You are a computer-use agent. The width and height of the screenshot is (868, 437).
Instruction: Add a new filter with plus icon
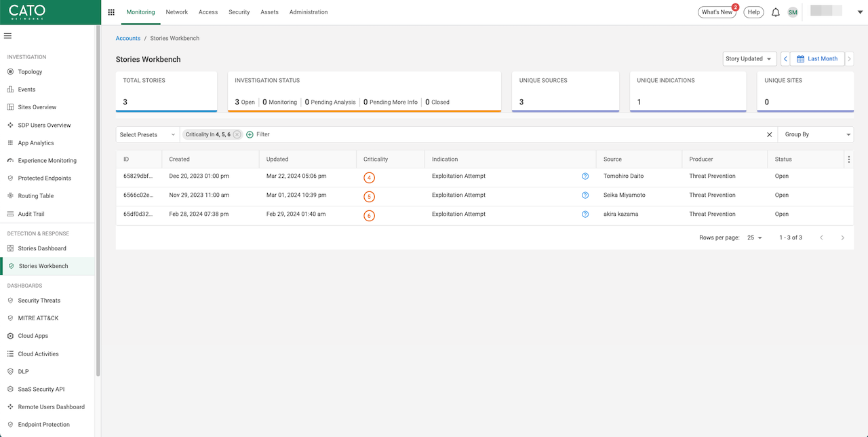(250, 134)
